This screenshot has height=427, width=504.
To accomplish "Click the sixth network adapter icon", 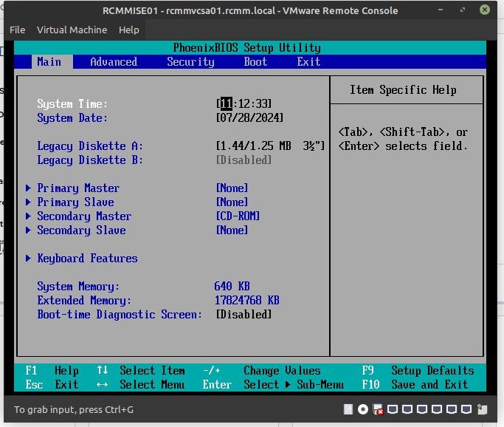I will [466, 409].
